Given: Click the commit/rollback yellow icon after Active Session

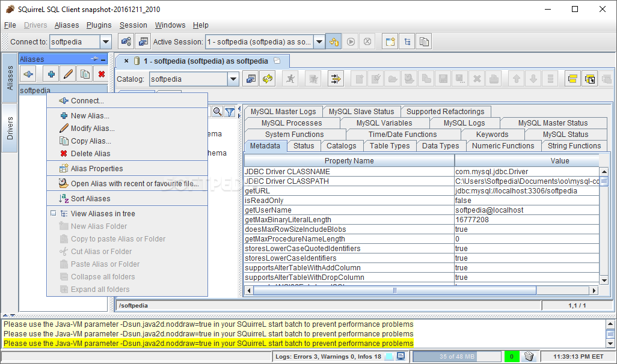Looking at the screenshot, I should [x=334, y=41].
